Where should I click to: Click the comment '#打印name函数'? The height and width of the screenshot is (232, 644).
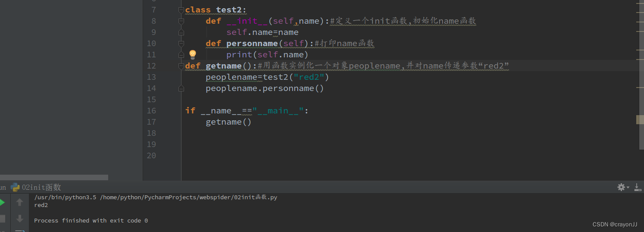[x=344, y=44]
